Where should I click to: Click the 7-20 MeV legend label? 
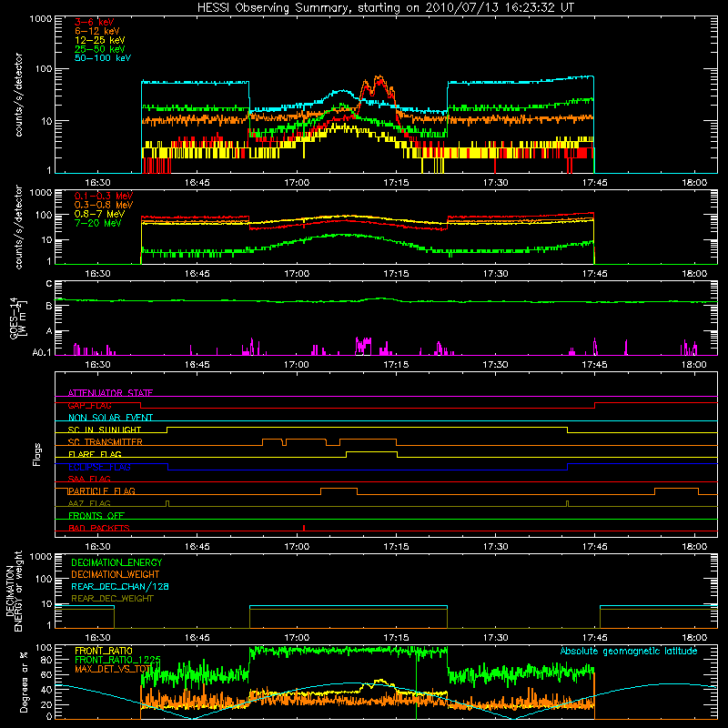(x=97, y=223)
